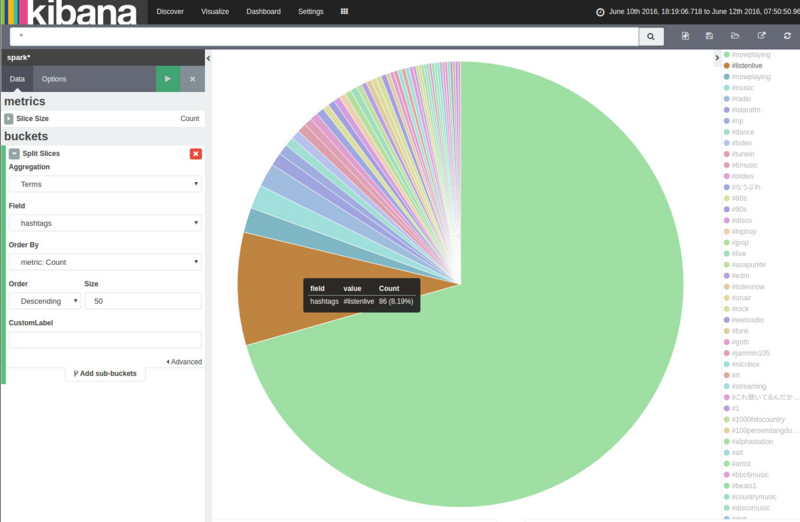Image resolution: width=800 pixels, height=522 pixels.
Task: Select #webradio in the legend
Action: 747,320
